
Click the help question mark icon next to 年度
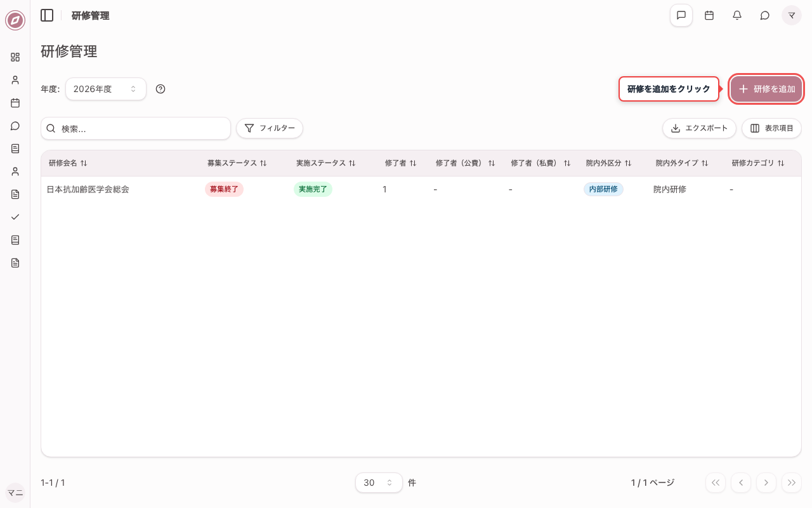160,89
